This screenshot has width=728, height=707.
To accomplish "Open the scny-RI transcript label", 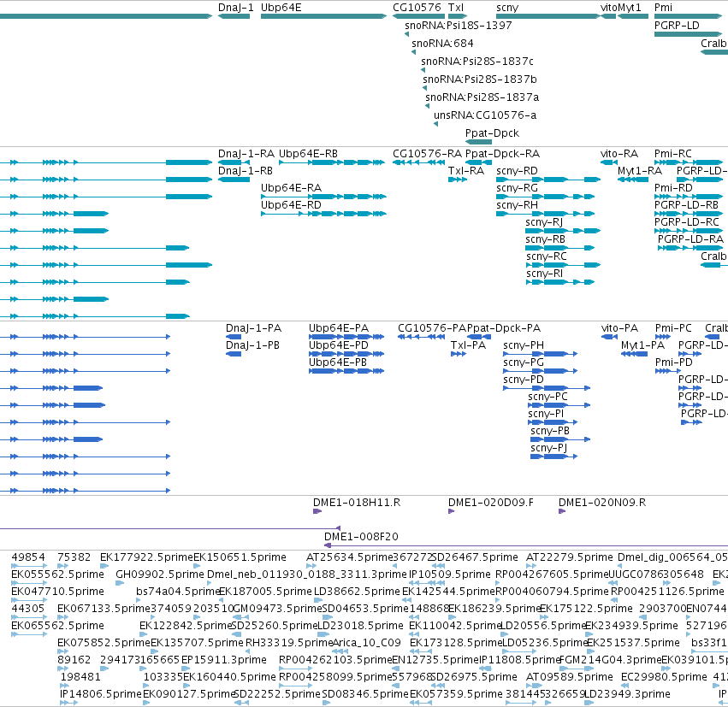I will coord(544,274).
